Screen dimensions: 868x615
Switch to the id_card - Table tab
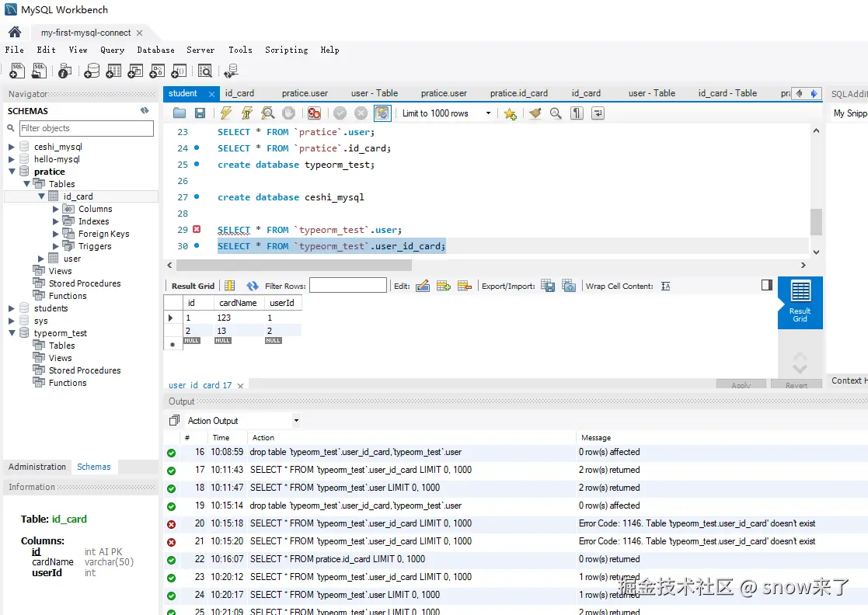pyautogui.click(x=727, y=93)
